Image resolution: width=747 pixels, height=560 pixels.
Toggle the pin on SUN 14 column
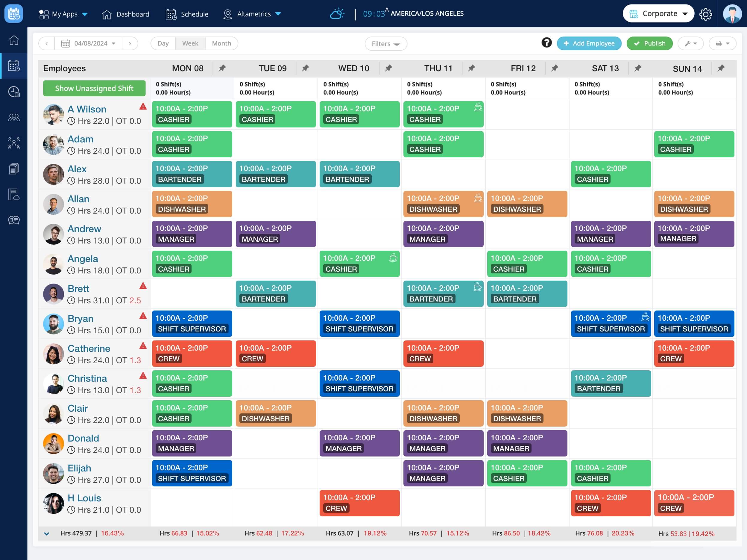(x=721, y=68)
